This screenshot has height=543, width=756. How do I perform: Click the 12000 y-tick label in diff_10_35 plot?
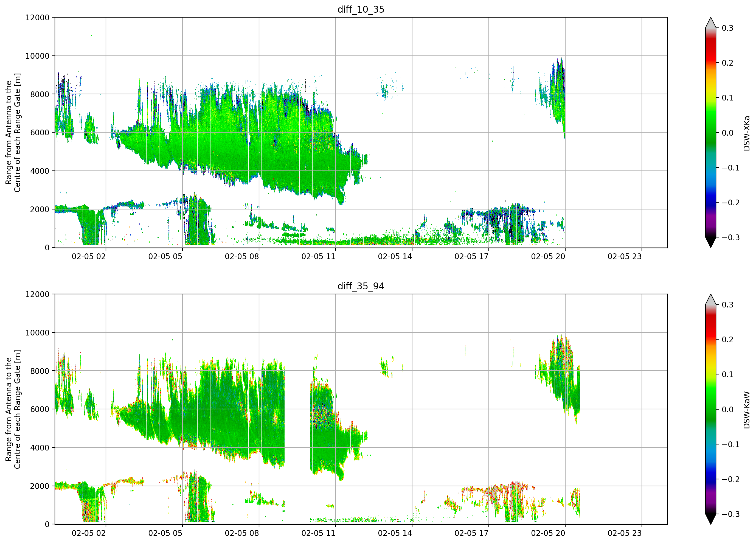point(37,18)
